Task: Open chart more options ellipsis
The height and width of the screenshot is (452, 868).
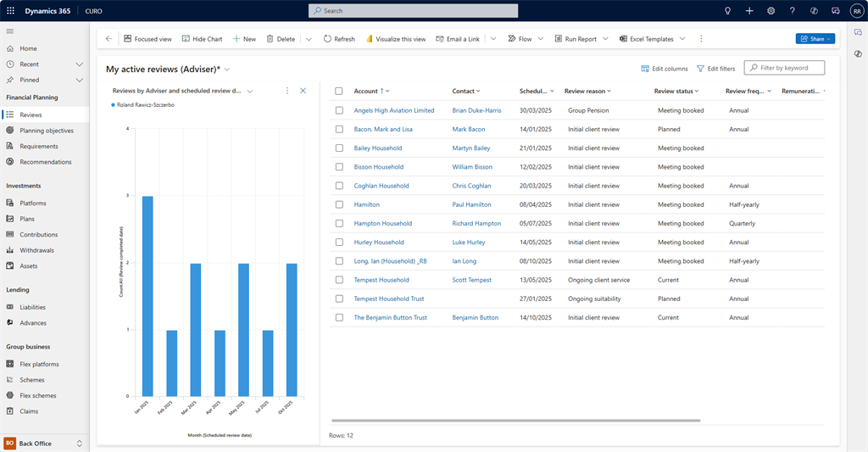Action: (287, 91)
